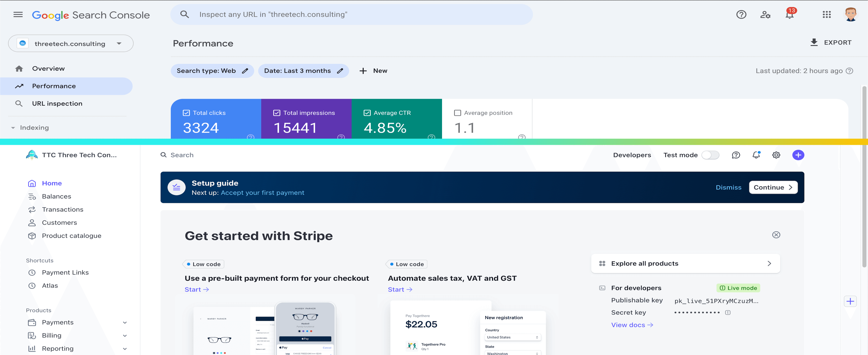Open the Stripe settings gear
Image resolution: width=868 pixels, height=355 pixels.
tap(776, 155)
